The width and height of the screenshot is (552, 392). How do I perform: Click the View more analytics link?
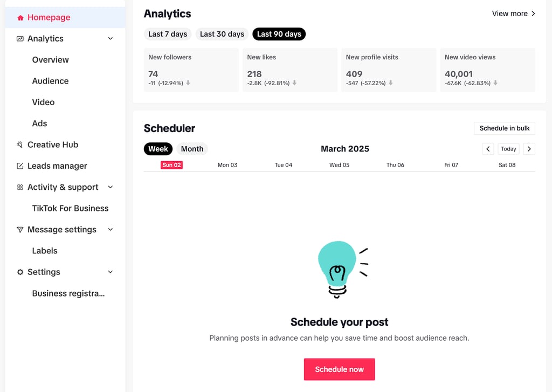[513, 13]
